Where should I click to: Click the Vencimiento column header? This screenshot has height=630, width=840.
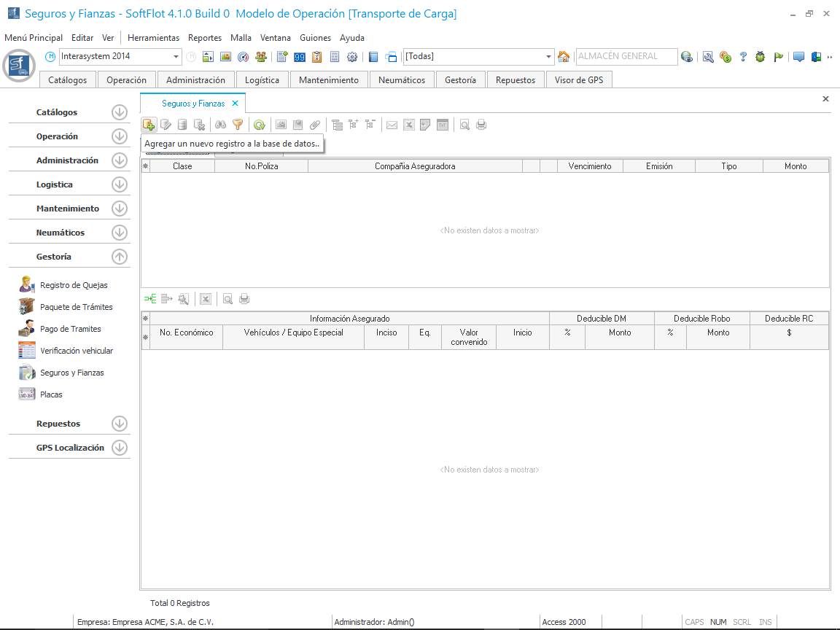[x=590, y=166]
